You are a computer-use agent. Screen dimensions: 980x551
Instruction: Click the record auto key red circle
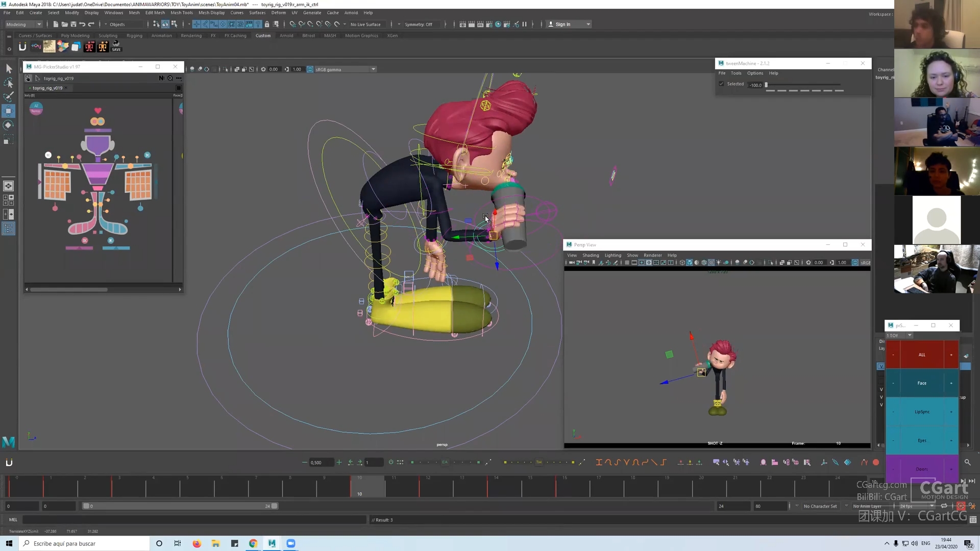click(x=876, y=462)
